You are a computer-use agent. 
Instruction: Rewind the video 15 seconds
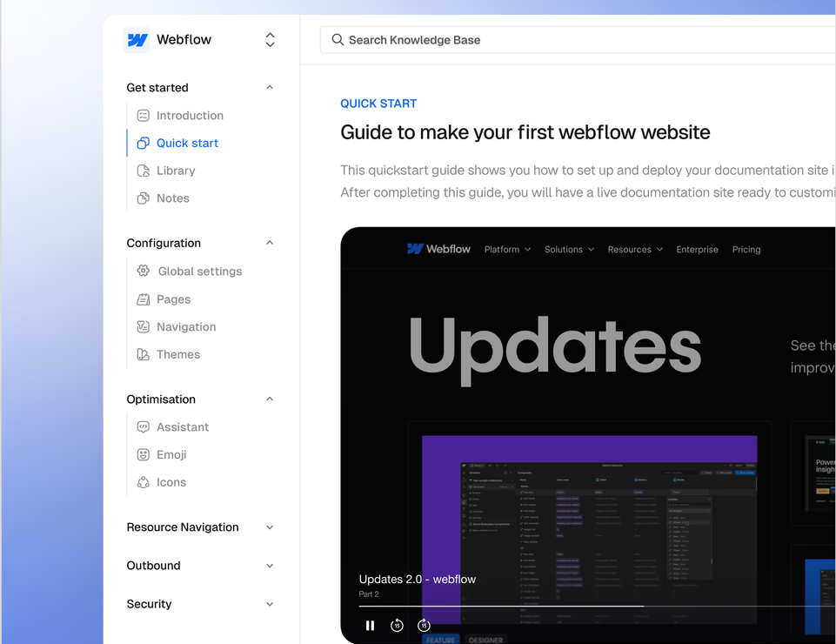397,625
